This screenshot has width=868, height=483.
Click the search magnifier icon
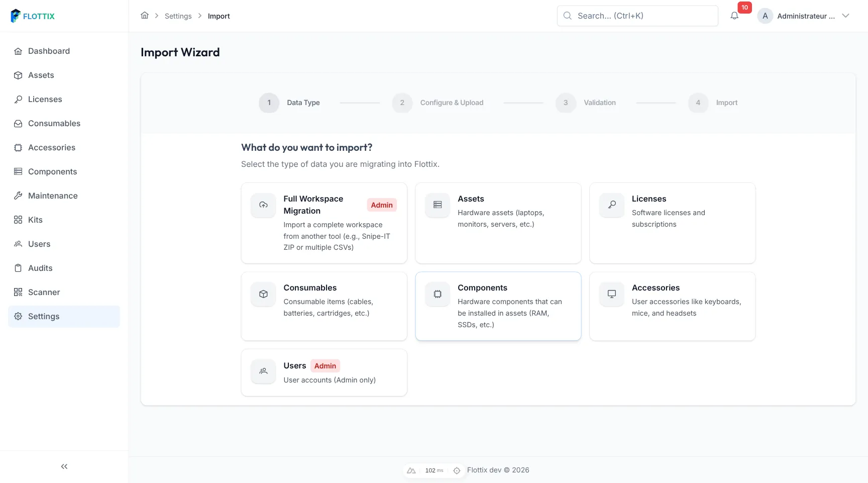(x=568, y=16)
